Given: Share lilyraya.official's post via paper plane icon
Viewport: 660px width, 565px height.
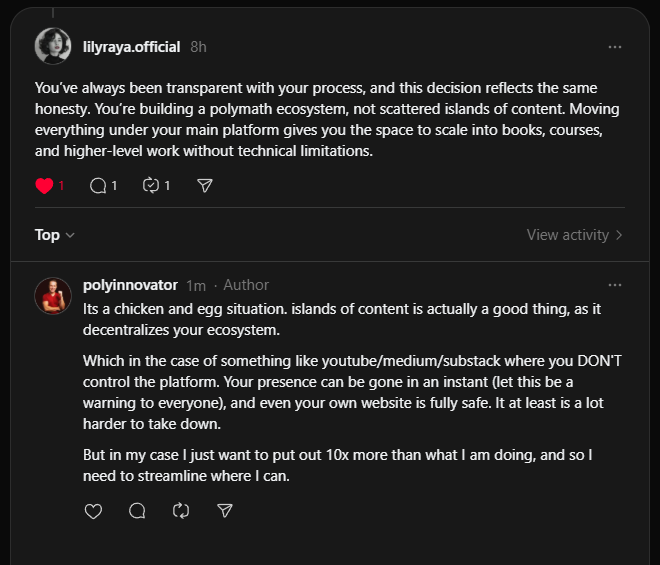Looking at the screenshot, I should pyautogui.click(x=205, y=185).
